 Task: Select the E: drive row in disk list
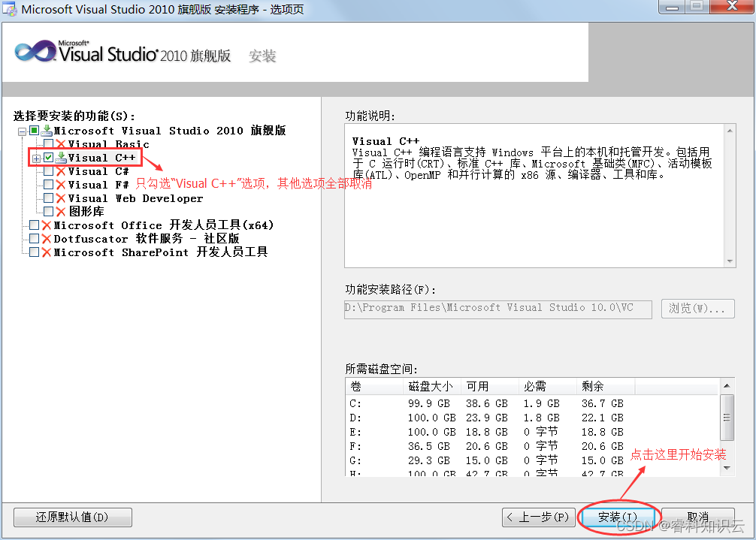533,432
